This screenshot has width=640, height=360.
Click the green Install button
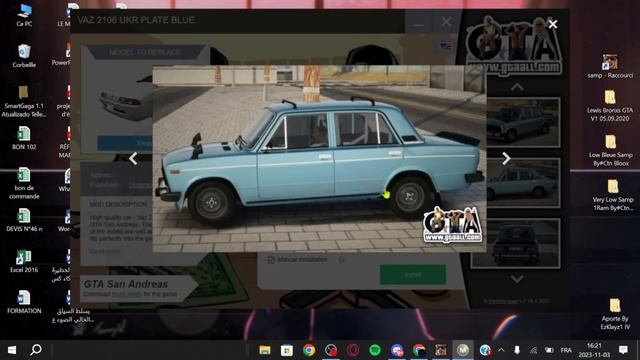click(413, 274)
